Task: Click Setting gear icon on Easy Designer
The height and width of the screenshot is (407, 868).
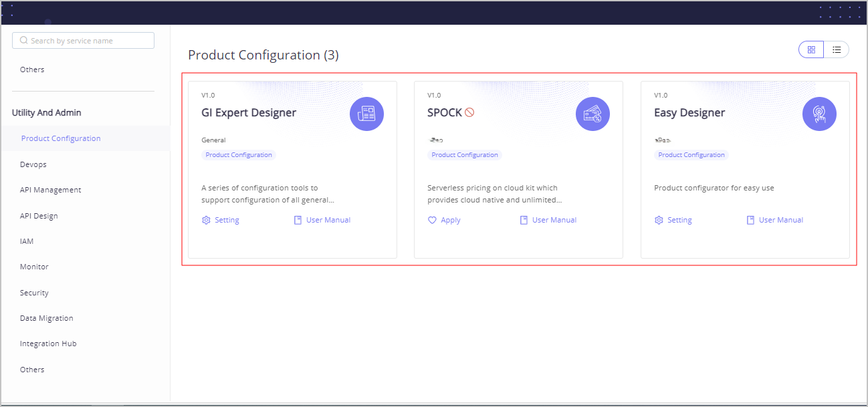Action: pos(659,220)
